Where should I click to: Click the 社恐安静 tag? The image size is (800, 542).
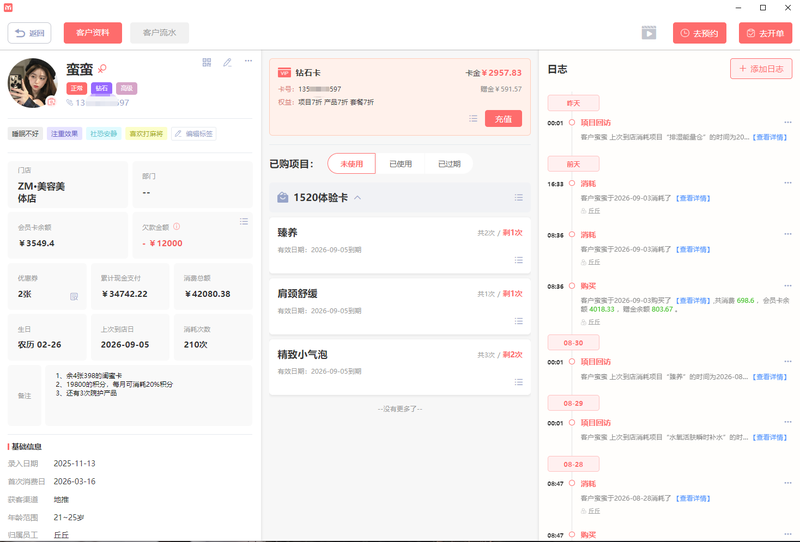click(104, 134)
